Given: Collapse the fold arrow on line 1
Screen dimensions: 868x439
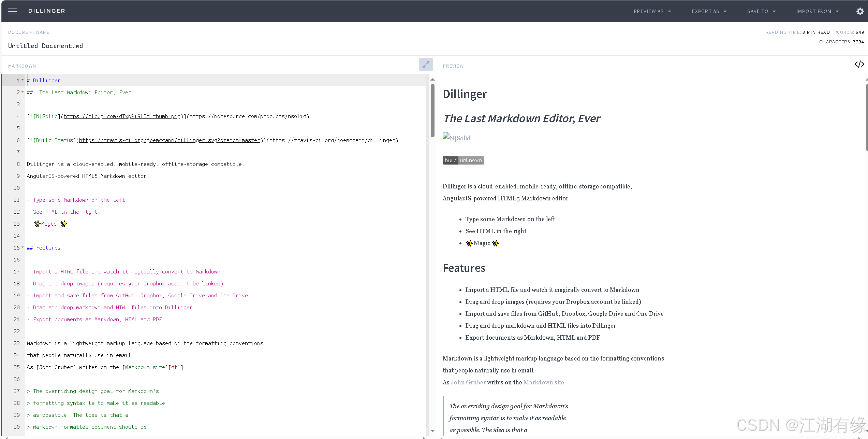Looking at the screenshot, I should (23, 80).
